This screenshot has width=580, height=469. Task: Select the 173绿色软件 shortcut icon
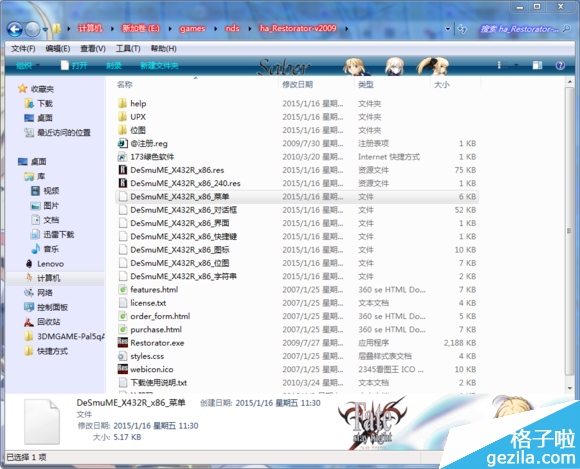pos(122,156)
